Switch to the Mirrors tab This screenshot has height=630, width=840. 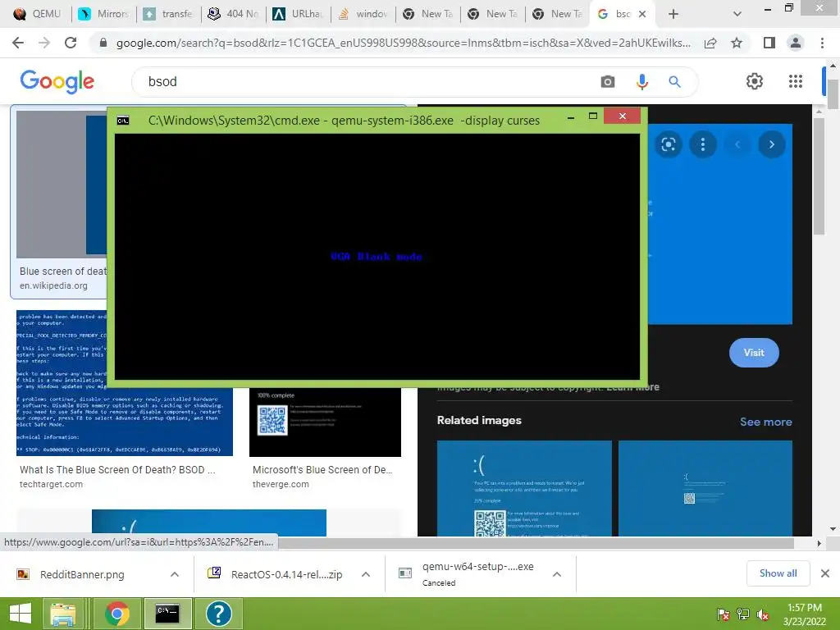pos(103,14)
